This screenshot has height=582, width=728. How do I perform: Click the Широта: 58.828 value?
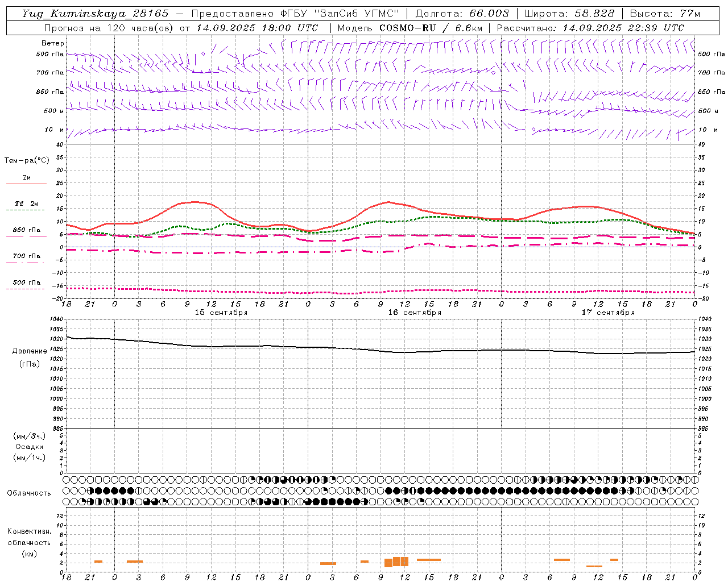pos(569,14)
